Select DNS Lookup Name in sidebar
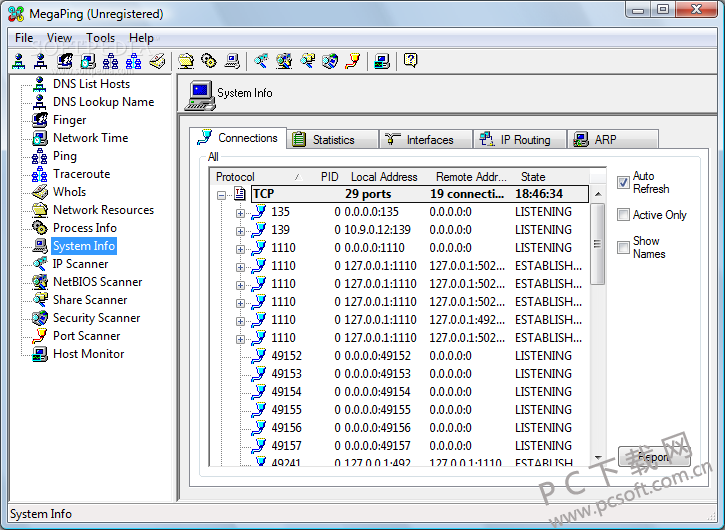 point(103,102)
